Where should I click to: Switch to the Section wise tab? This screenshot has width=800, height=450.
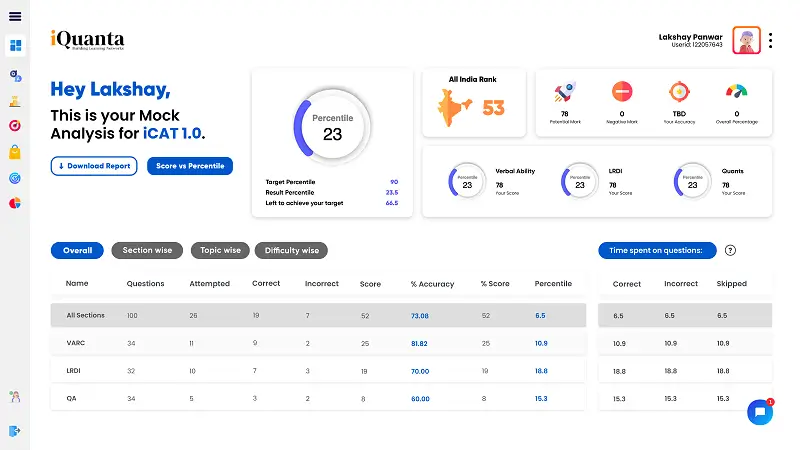147,251
